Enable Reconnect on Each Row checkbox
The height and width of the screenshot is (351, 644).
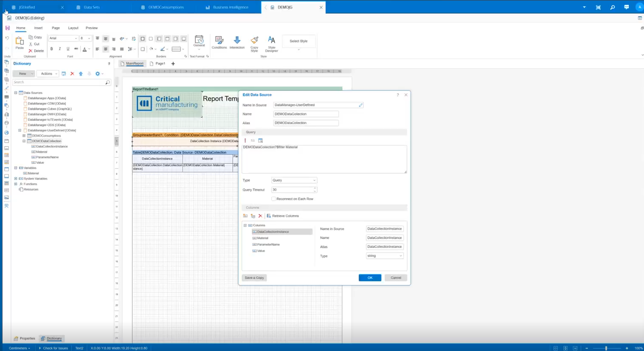[x=273, y=199]
